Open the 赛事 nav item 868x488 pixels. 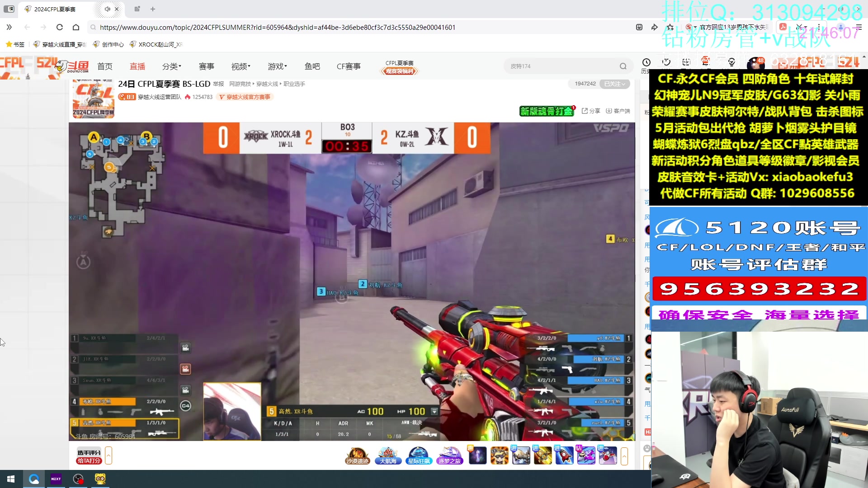(207, 66)
